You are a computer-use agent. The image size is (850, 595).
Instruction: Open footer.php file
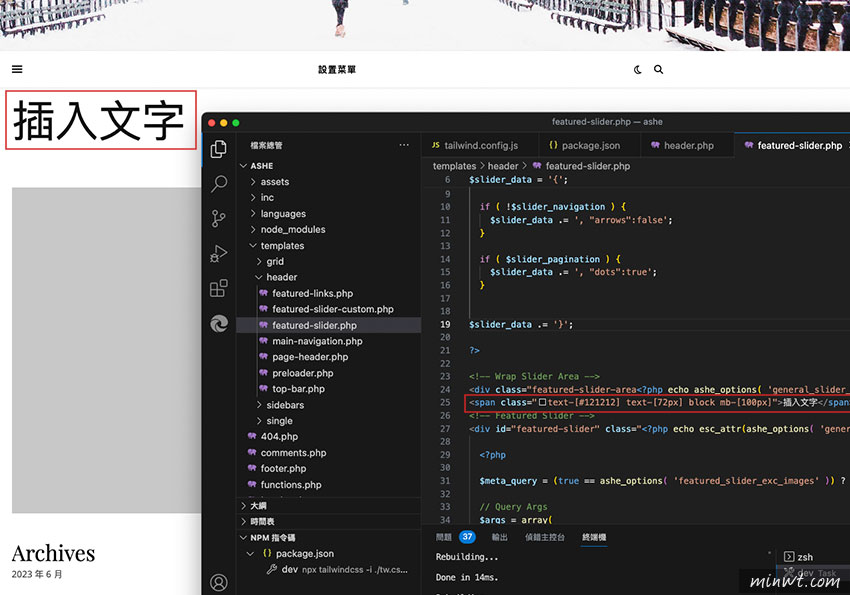[329, 468]
